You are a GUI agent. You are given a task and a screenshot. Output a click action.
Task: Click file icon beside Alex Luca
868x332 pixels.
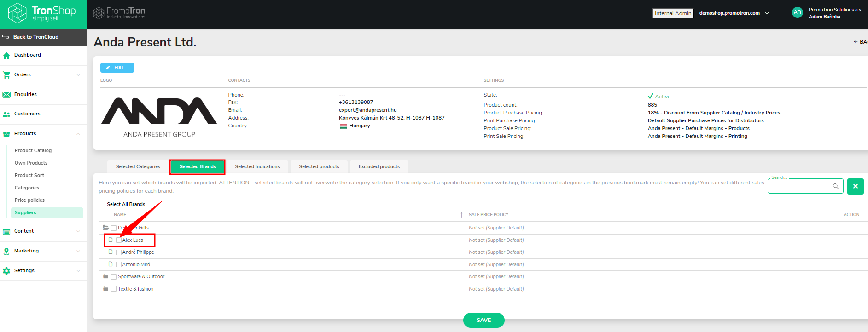[x=111, y=240]
